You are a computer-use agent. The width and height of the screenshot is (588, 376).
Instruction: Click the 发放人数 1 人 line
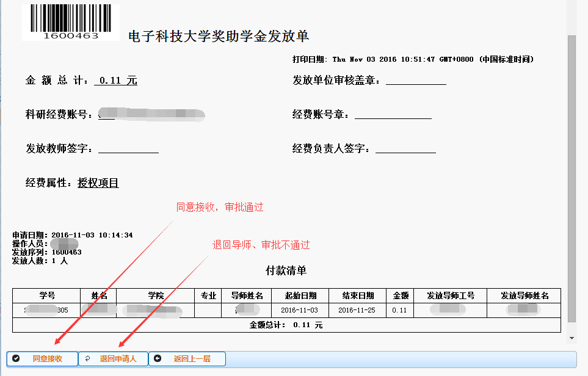coord(40,261)
